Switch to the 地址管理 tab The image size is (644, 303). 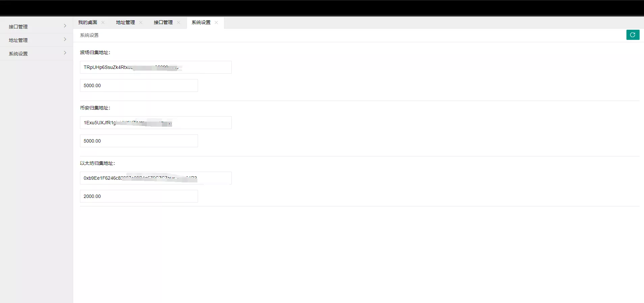point(125,23)
